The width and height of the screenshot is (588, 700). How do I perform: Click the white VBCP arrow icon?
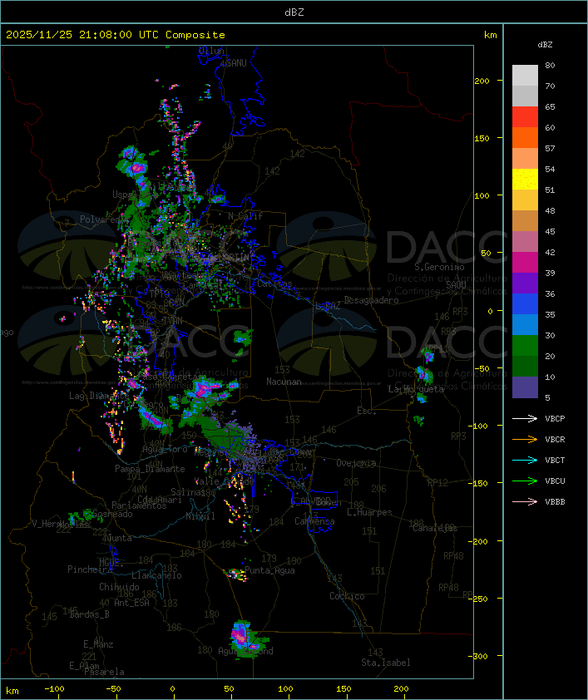tap(525, 418)
